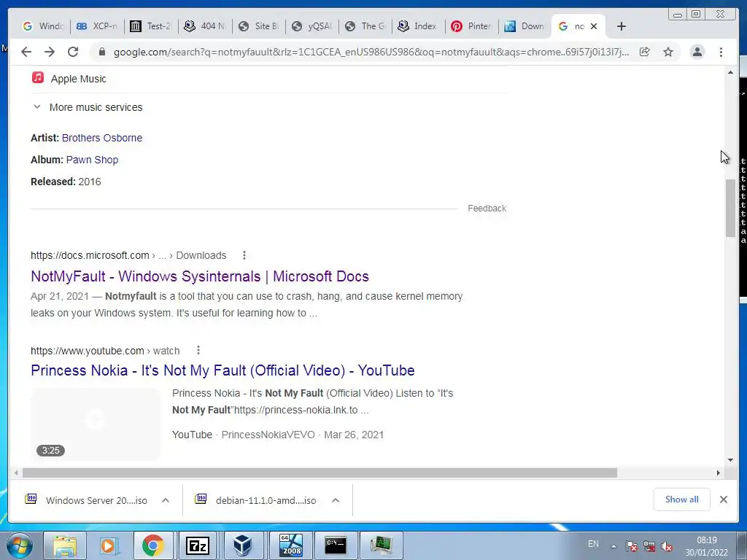Open 7-Zip from the taskbar
The width and height of the screenshot is (747, 560).
click(x=198, y=545)
